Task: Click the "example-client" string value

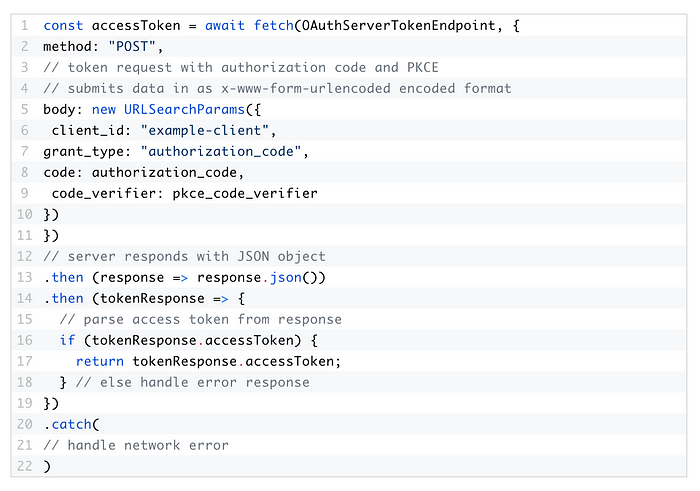Action: [205, 130]
